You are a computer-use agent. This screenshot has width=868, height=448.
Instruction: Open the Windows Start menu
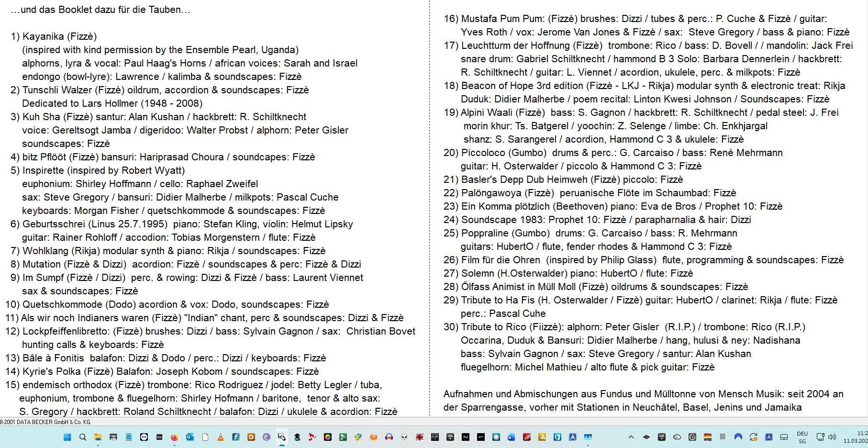pos(67,437)
